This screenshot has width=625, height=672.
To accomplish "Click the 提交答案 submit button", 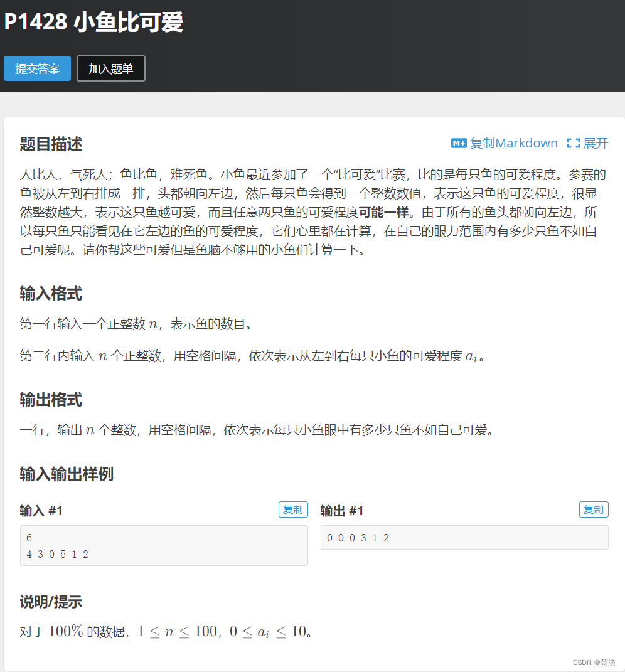I will pos(37,68).
